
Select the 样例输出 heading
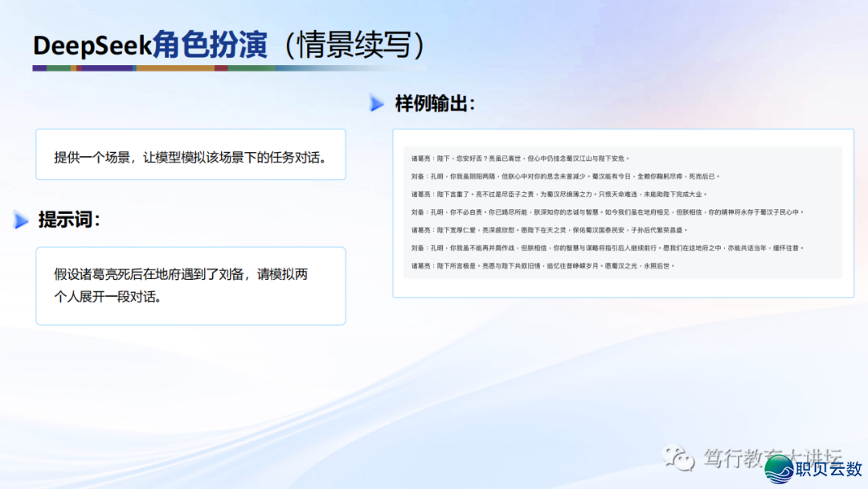435,103
